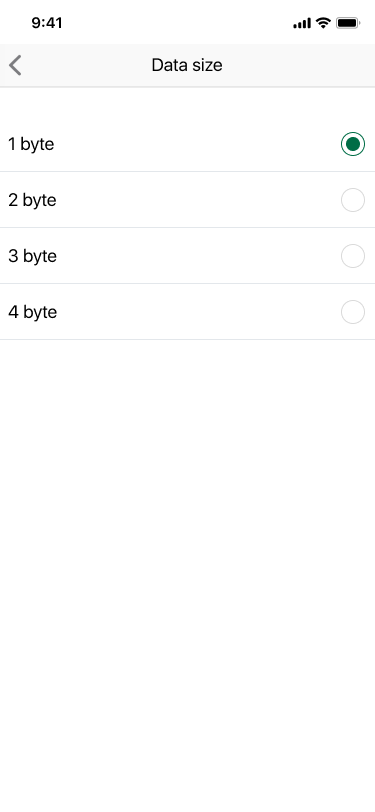Image resolution: width=375 pixels, height=812 pixels.
Task: Tap the middle of the 2 byte row
Action: click(188, 200)
